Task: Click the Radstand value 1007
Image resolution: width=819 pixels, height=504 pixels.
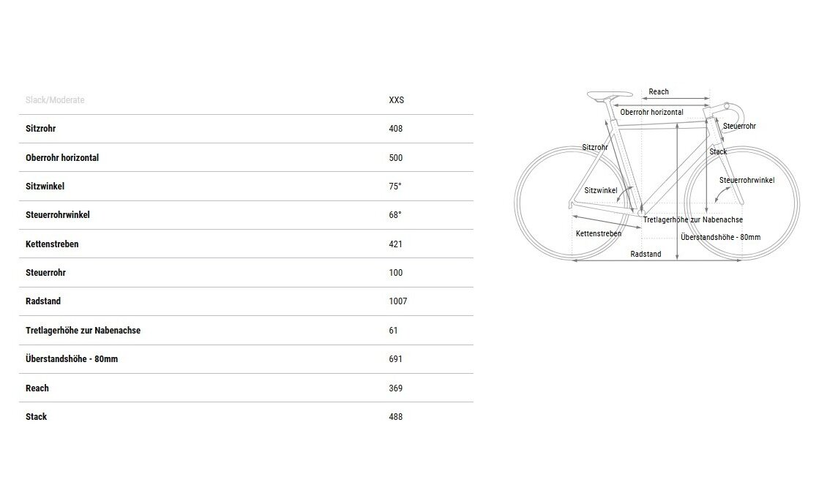Action: (397, 301)
